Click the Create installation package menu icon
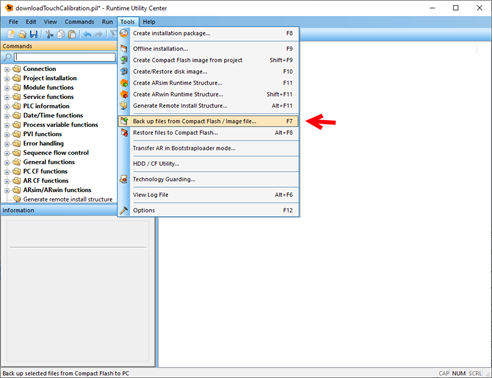492x378 pixels. click(x=124, y=33)
